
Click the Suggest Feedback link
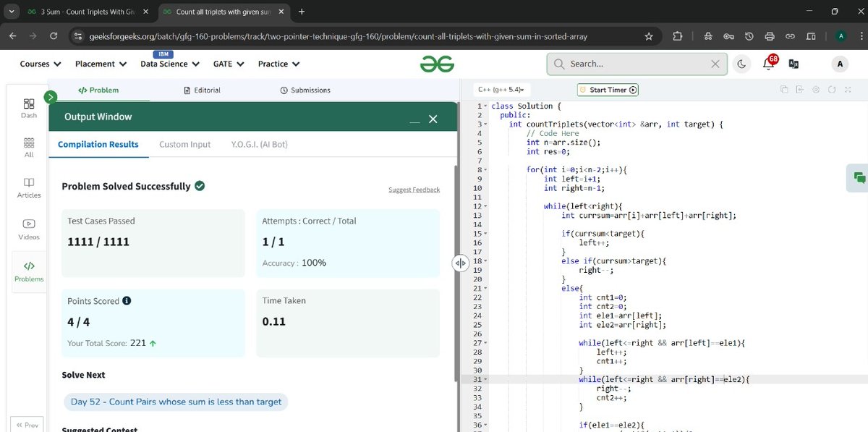pyautogui.click(x=414, y=190)
